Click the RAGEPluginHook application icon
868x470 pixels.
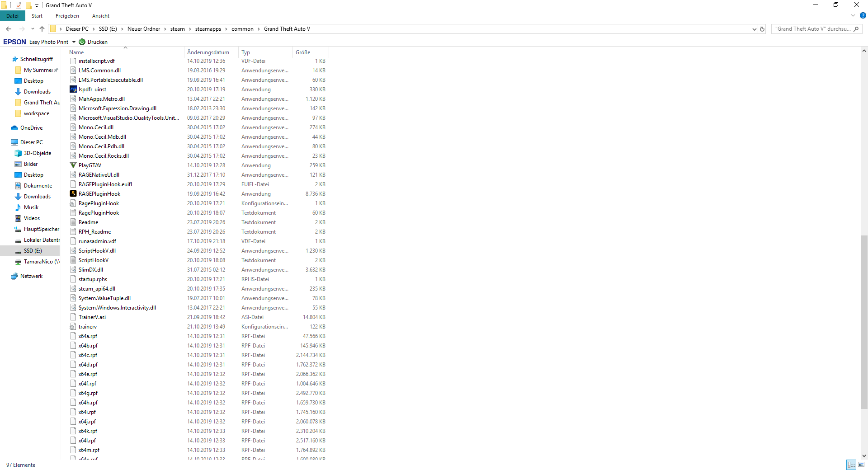73,194
